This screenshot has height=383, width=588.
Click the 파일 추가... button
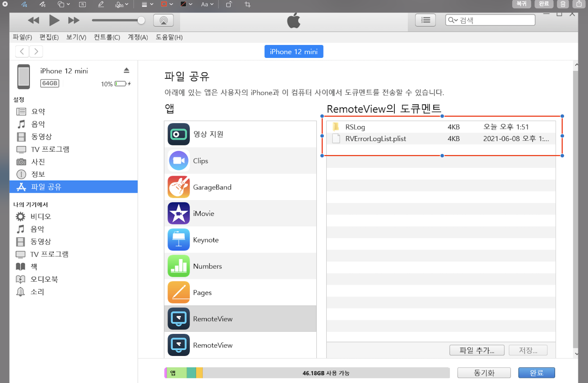(x=477, y=350)
